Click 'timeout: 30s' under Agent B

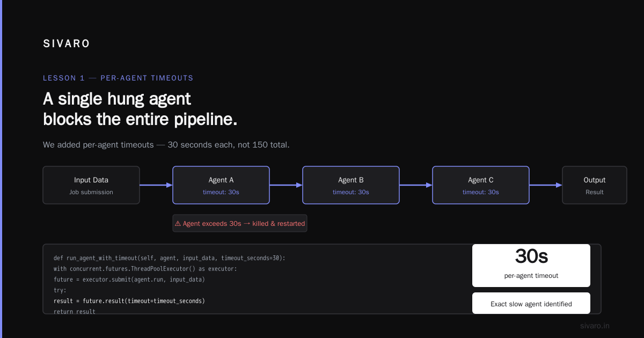pos(351,192)
